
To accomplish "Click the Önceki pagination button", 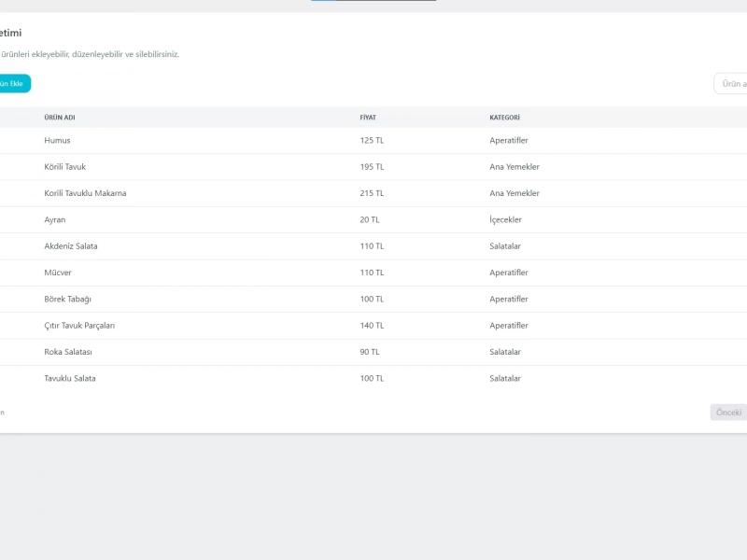I will (729, 412).
